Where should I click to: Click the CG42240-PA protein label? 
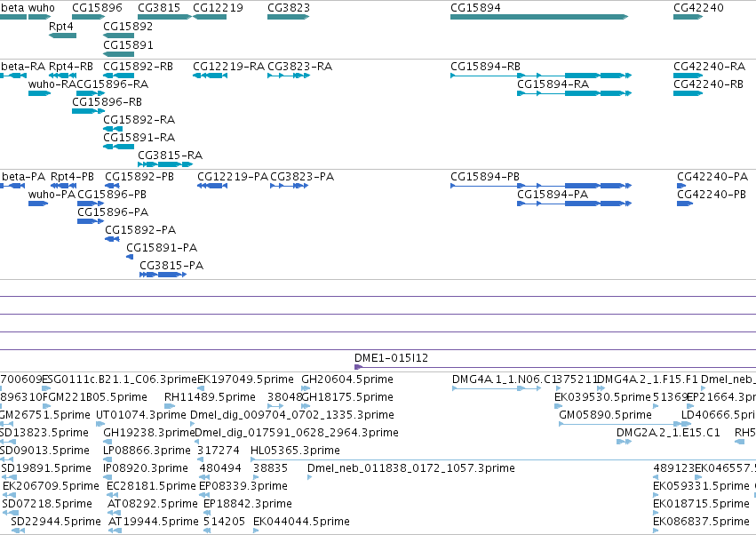pyautogui.click(x=712, y=177)
